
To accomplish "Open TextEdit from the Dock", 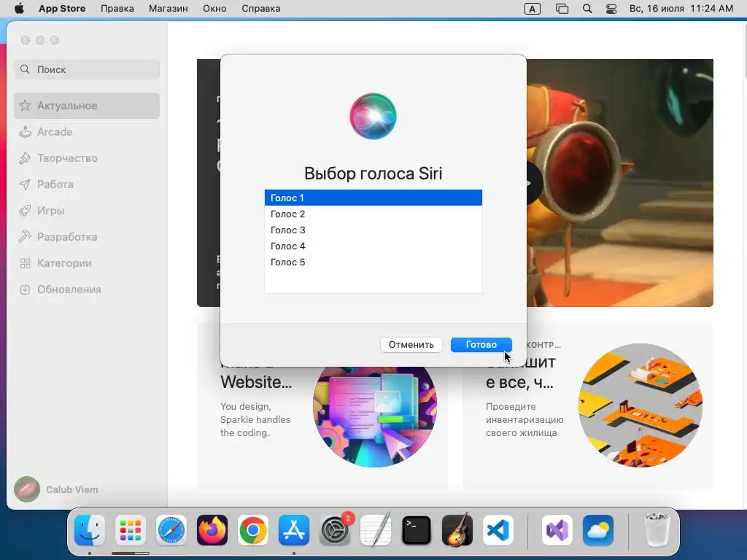I will click(376, 530).
